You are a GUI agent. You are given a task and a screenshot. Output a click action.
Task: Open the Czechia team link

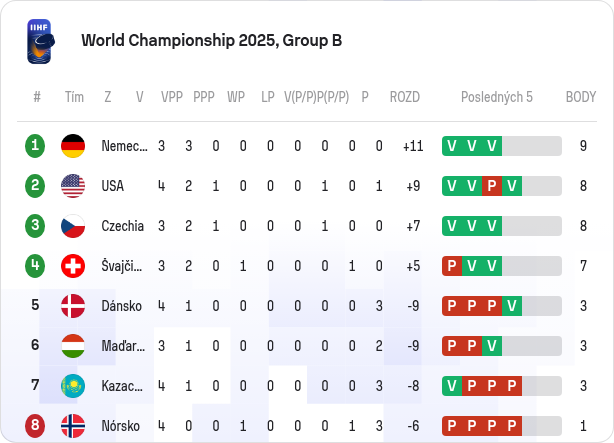(x=123, y=226)
